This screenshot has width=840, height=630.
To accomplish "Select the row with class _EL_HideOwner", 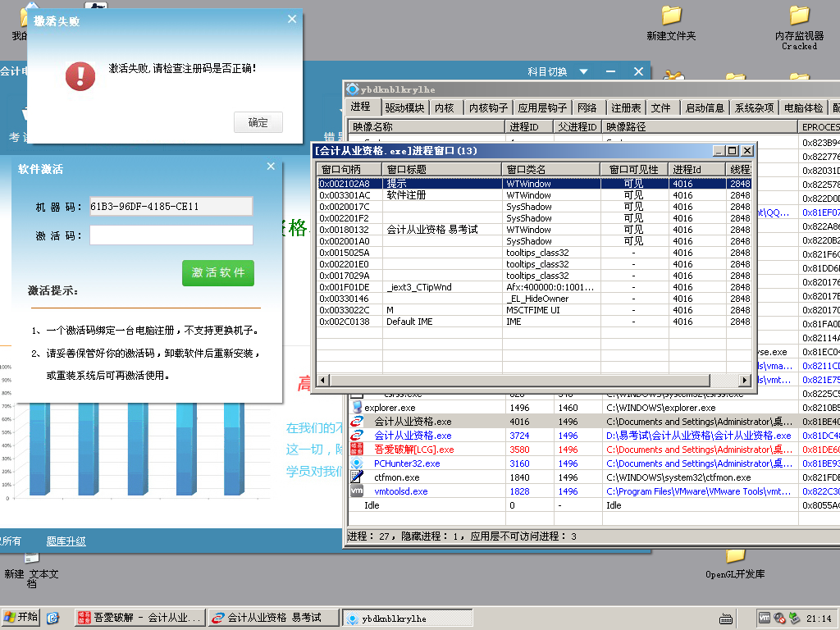I will [x=534, y=299].
